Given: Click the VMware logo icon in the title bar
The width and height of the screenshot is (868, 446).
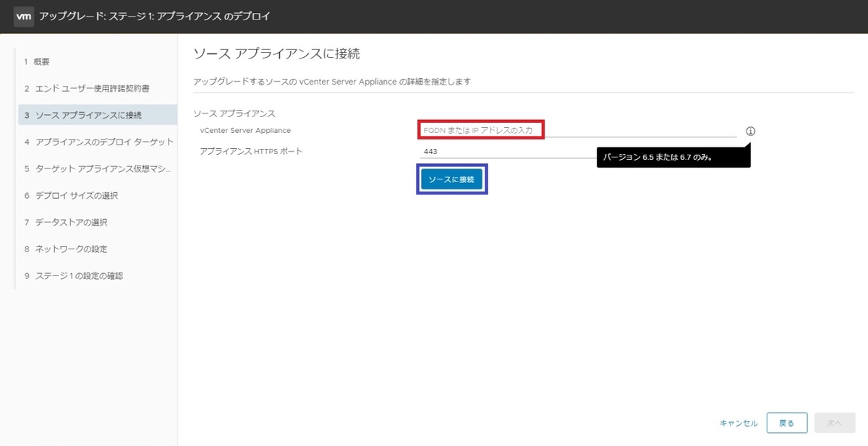Looking at the screenshot, I should coord(24,16).
